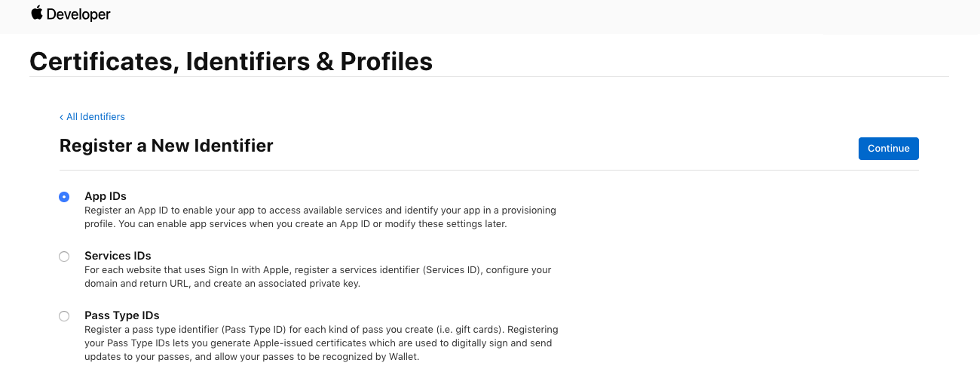
Task: Click the Services IDs label text
Action: (118, 256)
